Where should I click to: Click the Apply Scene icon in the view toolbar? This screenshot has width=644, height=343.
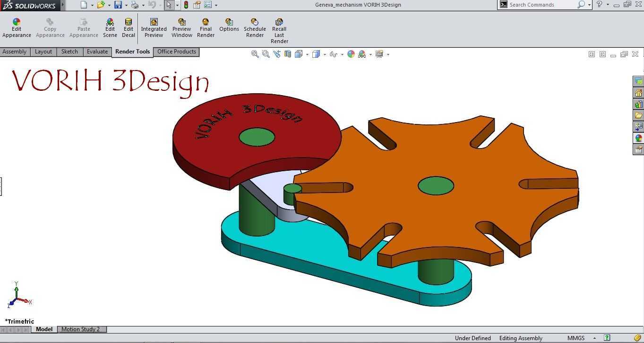(x=362, y=54)
